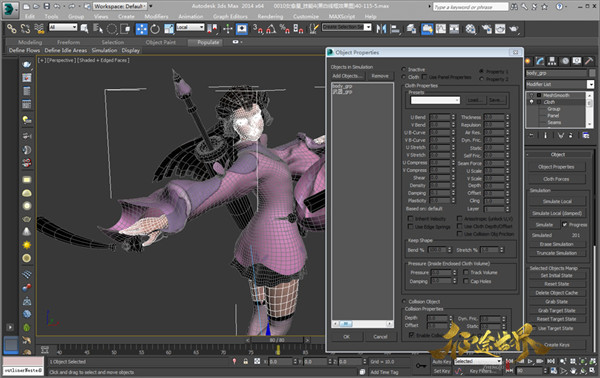
Task: Open the selection filter All dropdown
Action: pos(63,27)
